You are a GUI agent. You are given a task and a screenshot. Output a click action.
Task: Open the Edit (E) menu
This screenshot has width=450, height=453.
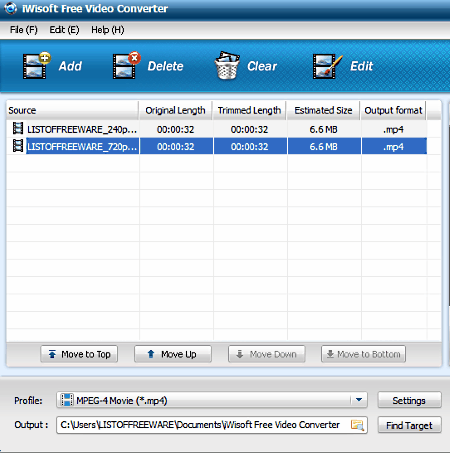coord(64,30)
